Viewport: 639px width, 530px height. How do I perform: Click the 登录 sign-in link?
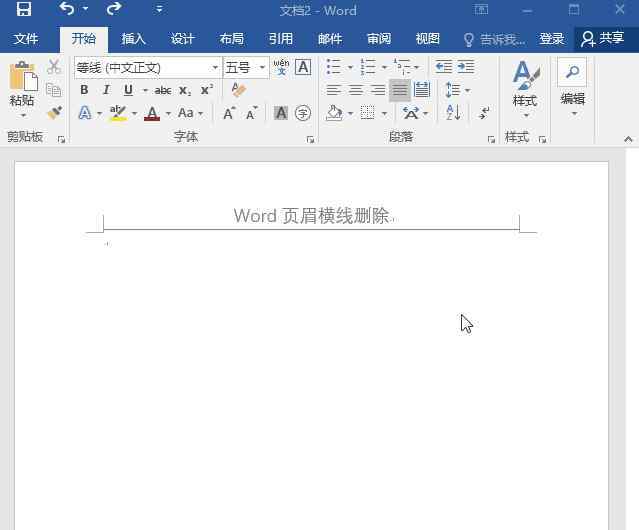pyautogui.click(x=551, y=39)
